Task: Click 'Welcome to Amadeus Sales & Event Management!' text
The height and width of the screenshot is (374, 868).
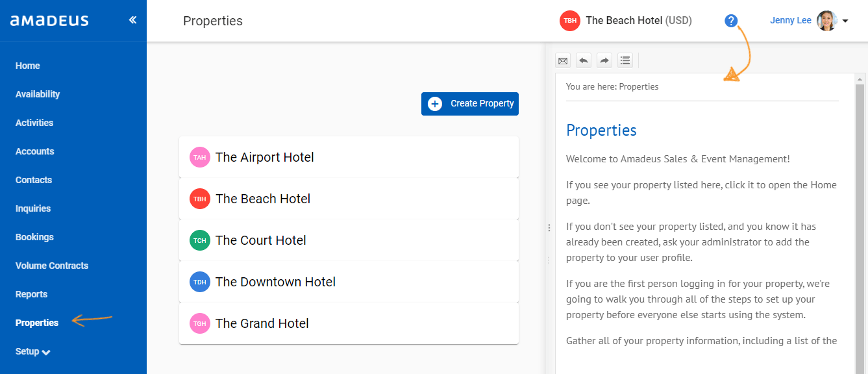Action: tap(678, 159)
